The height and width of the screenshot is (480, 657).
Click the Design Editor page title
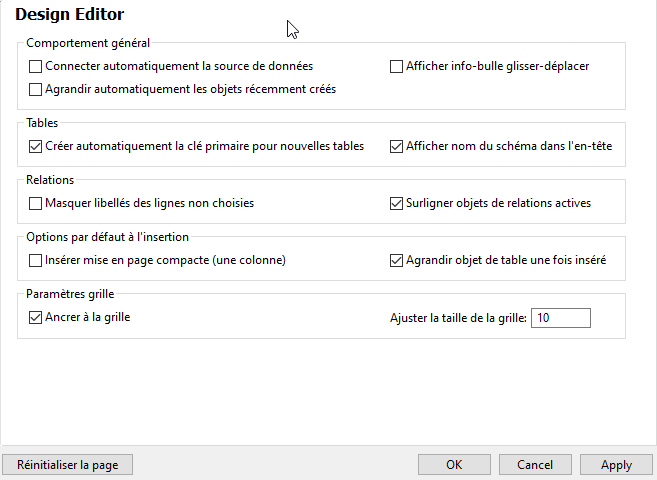(70, 15)
